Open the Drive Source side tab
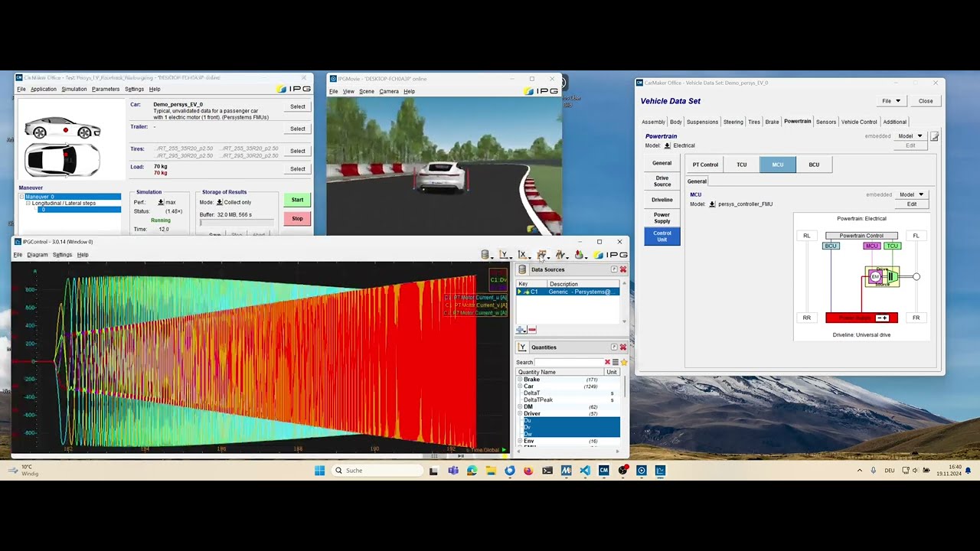This screenshot has height=551, width=980. [x=662, y=181]
